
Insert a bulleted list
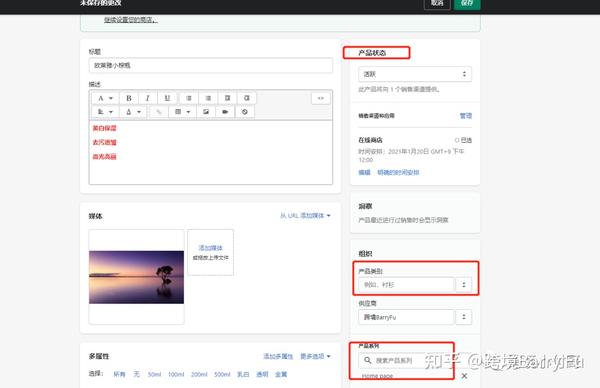(189, 98)
